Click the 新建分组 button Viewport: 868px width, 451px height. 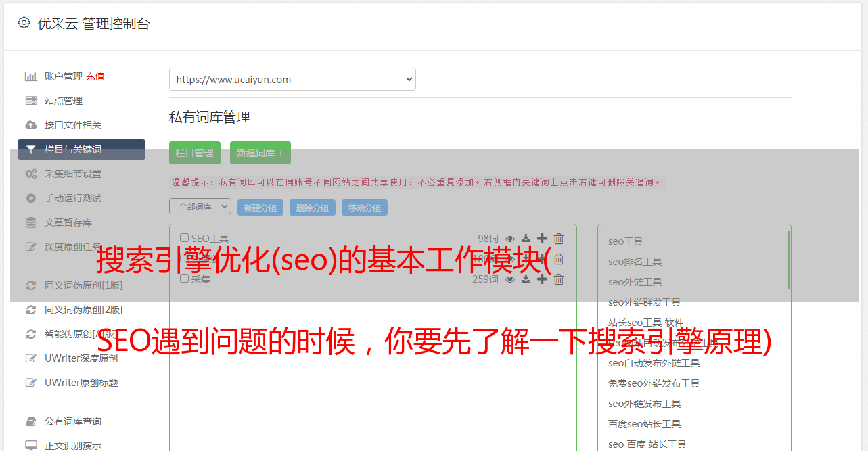coord(260,208)
